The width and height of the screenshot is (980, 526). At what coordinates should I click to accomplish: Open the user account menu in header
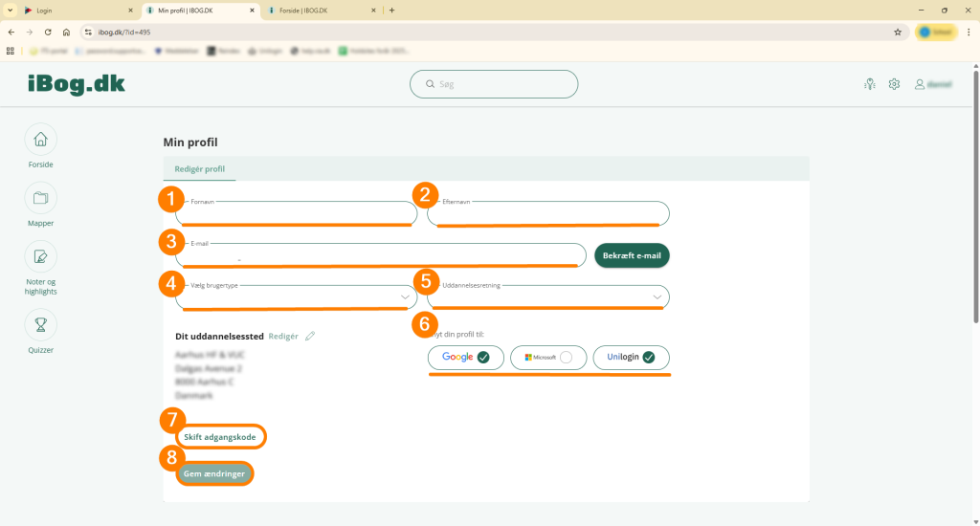[933, 84]
